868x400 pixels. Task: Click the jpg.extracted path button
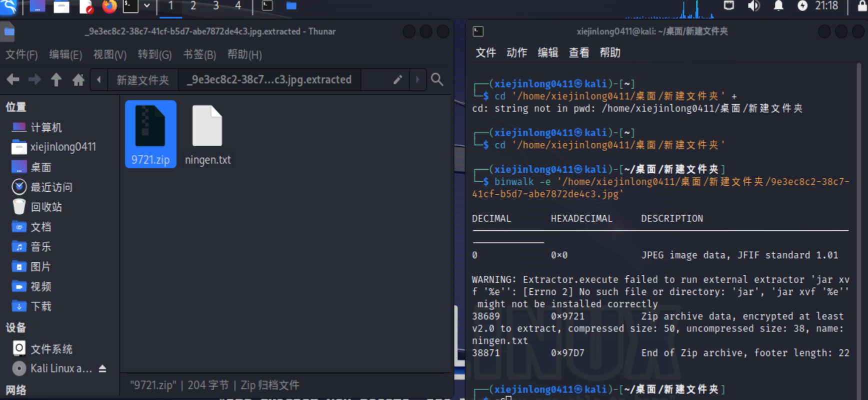click(269, 80)
